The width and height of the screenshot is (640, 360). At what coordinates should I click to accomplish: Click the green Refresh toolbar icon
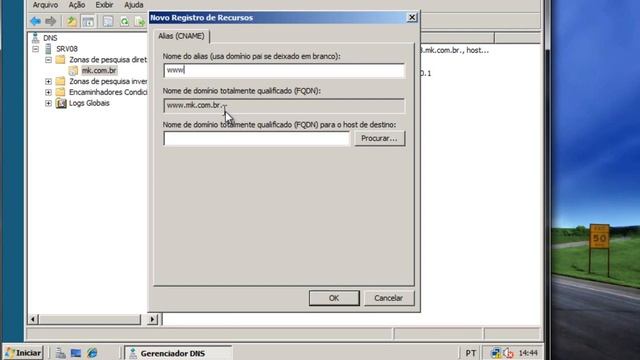[x=124, y=21]
